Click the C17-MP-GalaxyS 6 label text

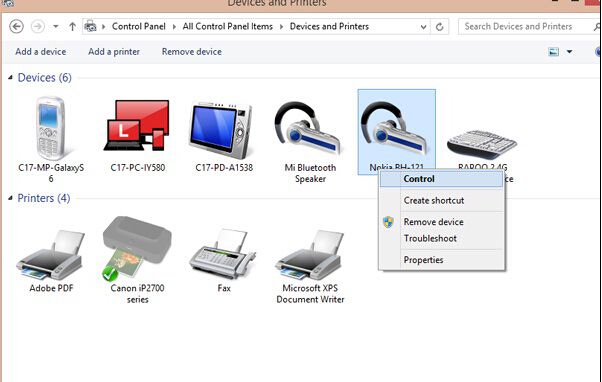point(51,173)
